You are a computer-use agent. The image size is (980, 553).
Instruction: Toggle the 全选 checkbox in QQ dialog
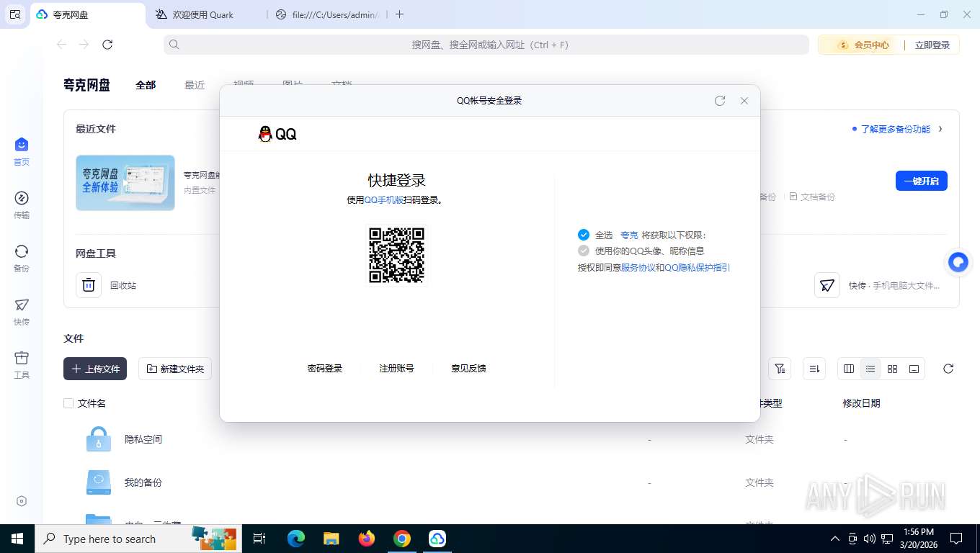click(x=584, y=235)
